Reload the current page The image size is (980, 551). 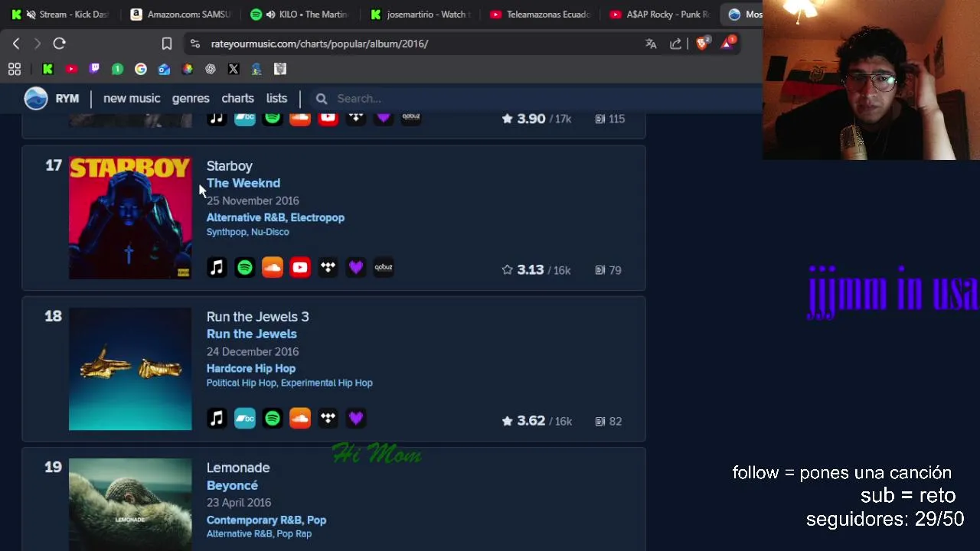[x=59, y=44]
